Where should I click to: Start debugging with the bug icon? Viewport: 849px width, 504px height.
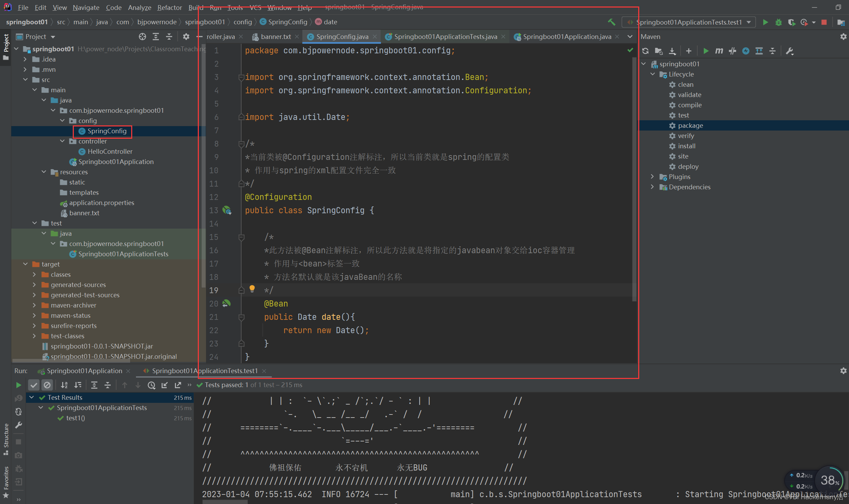click(x=778, y=22)
